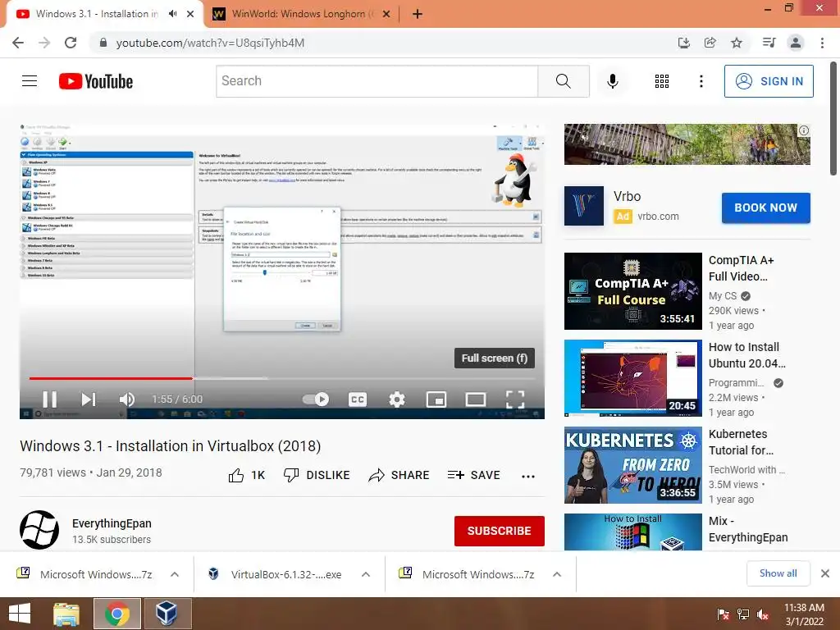Open more actions ellipsis below video
840x630 pixels.
[x=528, y=477]
